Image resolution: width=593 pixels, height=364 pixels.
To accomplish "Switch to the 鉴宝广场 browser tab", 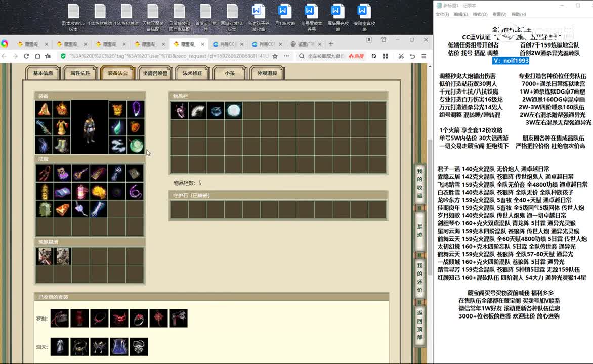I will [x=306, y=44].
